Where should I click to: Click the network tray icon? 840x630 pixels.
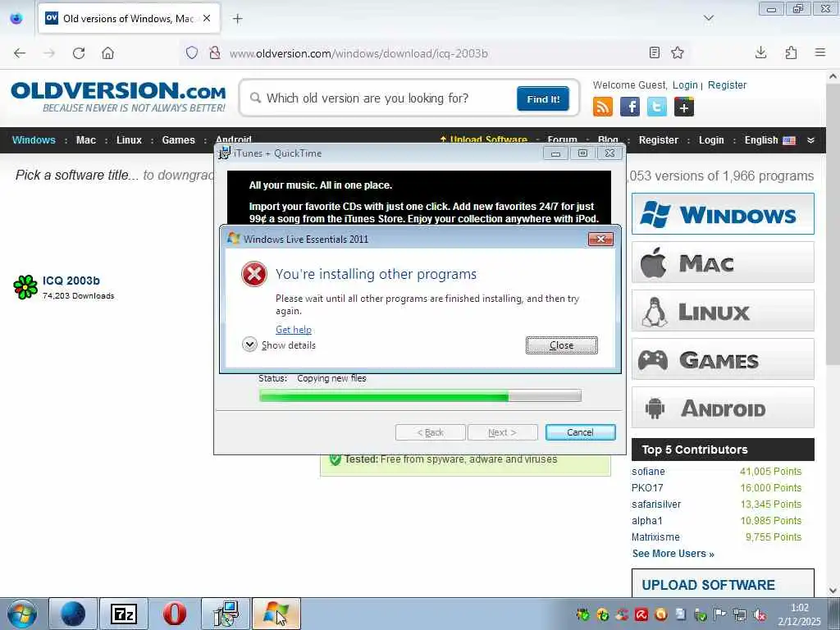[740, 614]
